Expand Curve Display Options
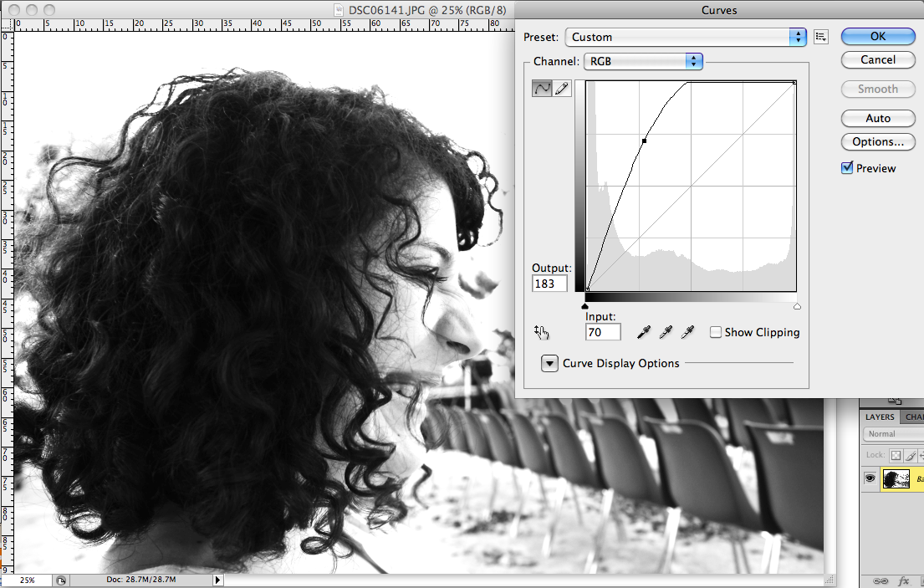Image resolution: width=924 pixels, height=588 pixels. [549, 363]
